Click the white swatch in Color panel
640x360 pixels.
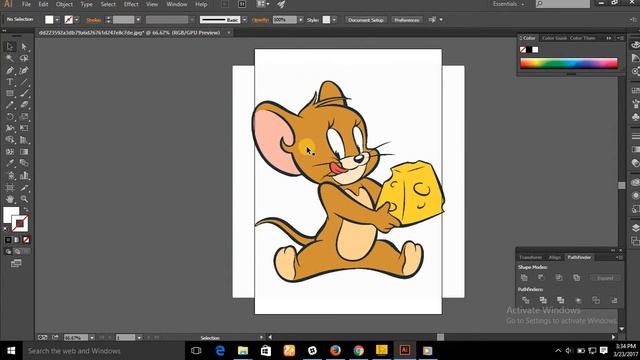pos(535,49)
